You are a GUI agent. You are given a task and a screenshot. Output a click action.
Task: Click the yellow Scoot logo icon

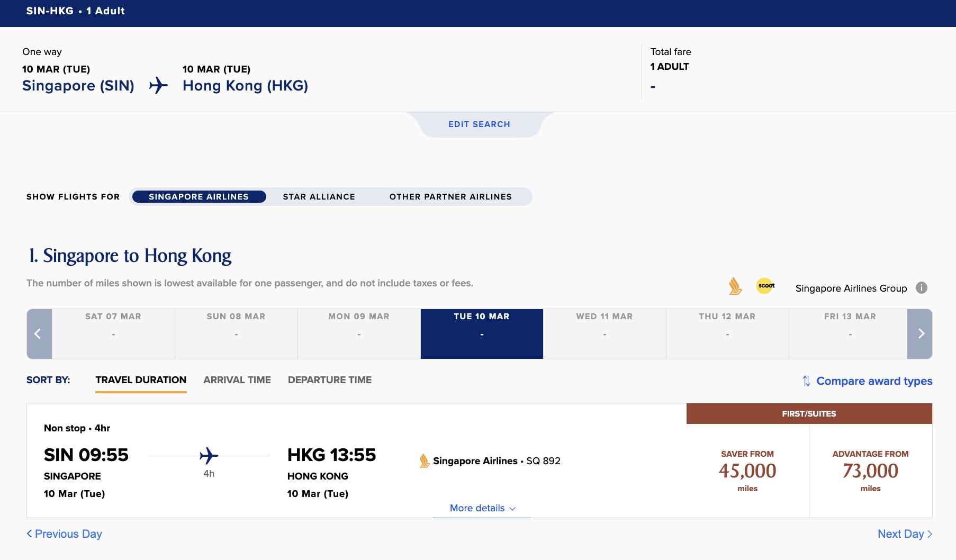(765, 286)
